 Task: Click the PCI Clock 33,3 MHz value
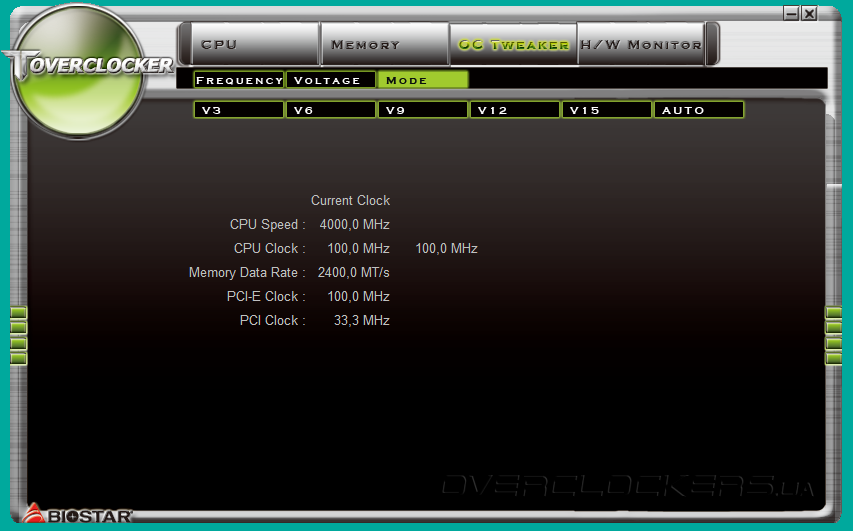(362, 320)
